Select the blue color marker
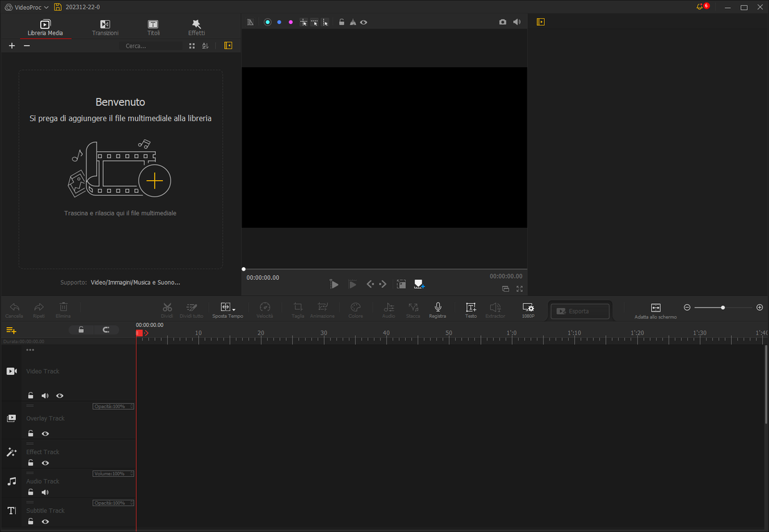 tap(279, 22)
